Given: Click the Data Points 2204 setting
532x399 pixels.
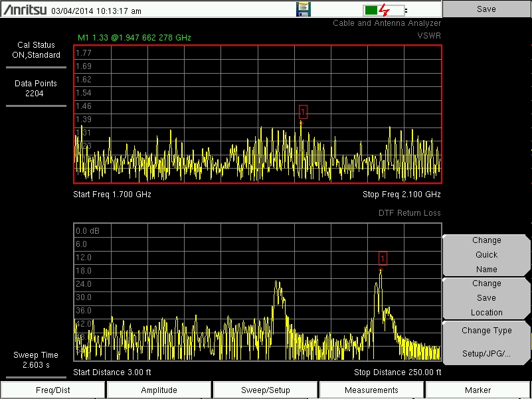Looking at the screenshot, I should tap(37, 88).
